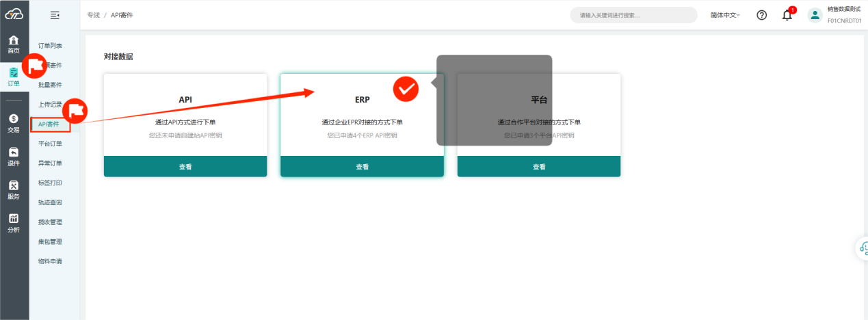This screenshot has width=868, height=320.
Task: Click the user avatar icon
Action: tap(815, 15)
